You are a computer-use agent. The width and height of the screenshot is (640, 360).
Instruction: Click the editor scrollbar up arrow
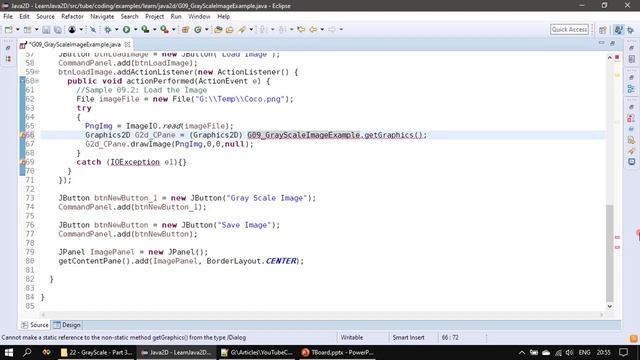[609, 58]
